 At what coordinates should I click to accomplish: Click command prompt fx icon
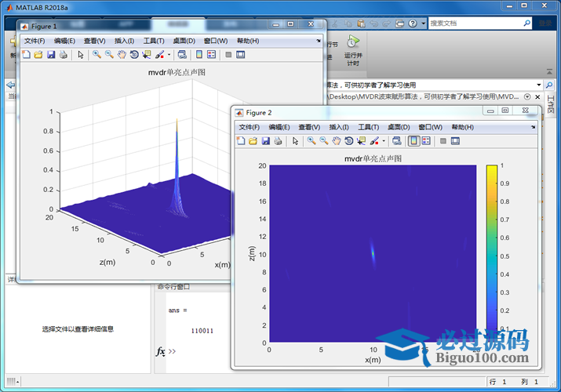(x=161, y=351)
